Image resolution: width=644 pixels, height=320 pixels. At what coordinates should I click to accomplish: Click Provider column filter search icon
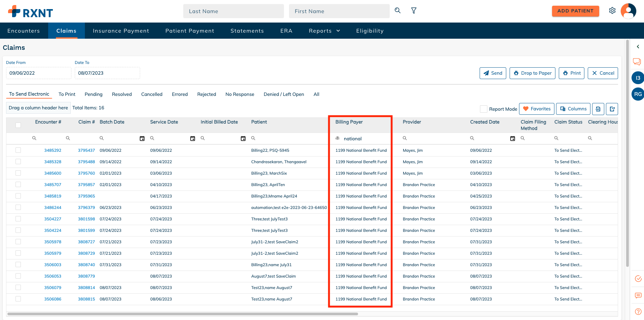[405, 138]
